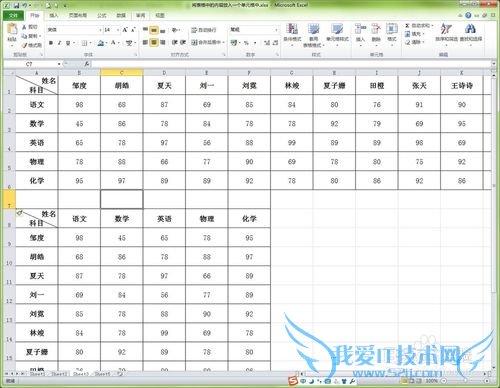The height and width of the screenshot is (388, 500).
Task: Click the AutoSum sigma icon
Action: pos(407,26)
